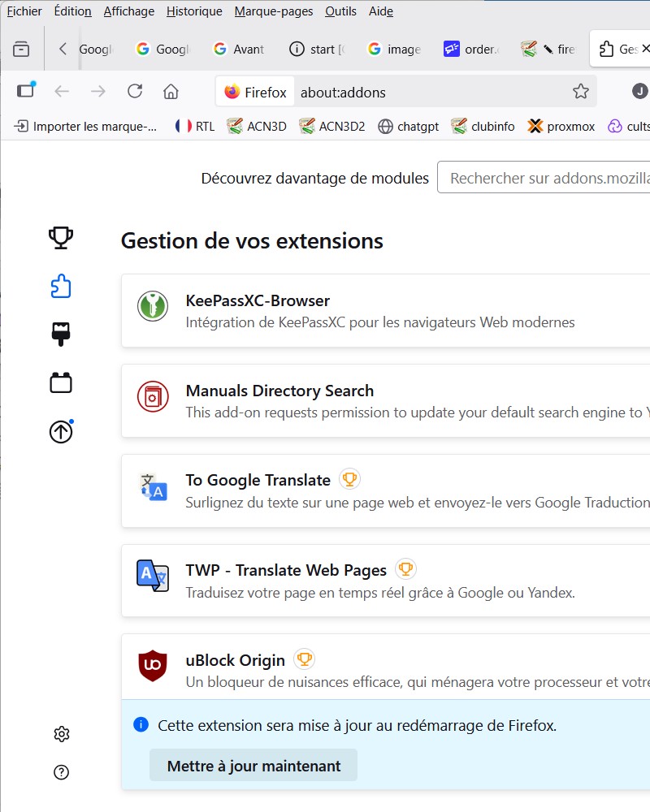Reload the page with the refresh icon
The image size is (650, 812).
click(x=135, y=92)
